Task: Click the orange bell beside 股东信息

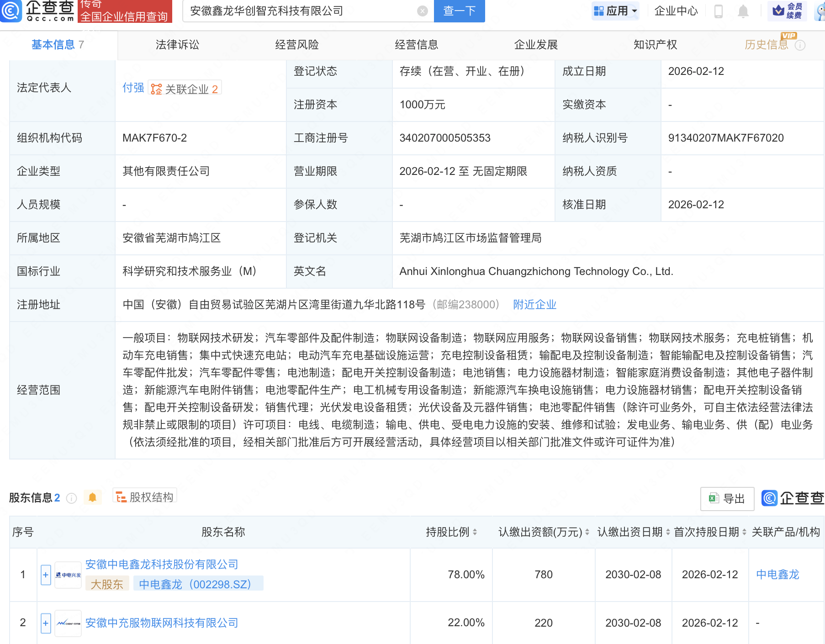Action: pyautogui.click(x=93, y=497)
